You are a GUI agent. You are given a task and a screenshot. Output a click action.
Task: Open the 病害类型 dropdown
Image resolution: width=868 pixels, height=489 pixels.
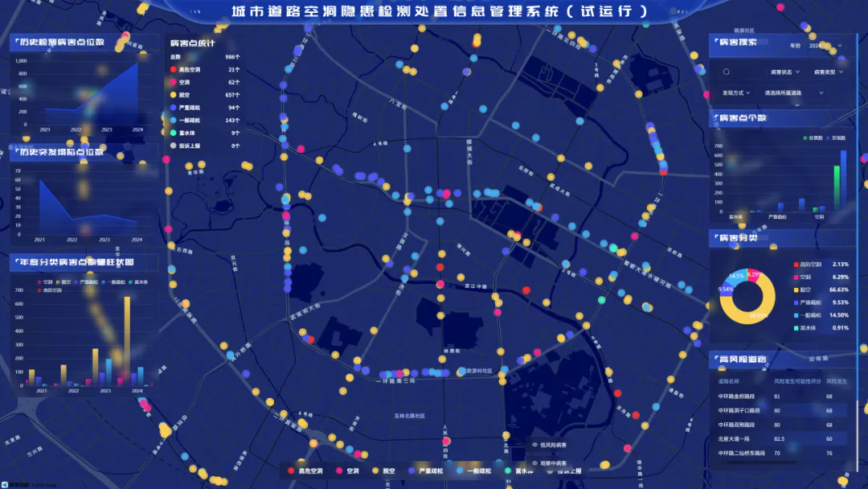point(828,72)
